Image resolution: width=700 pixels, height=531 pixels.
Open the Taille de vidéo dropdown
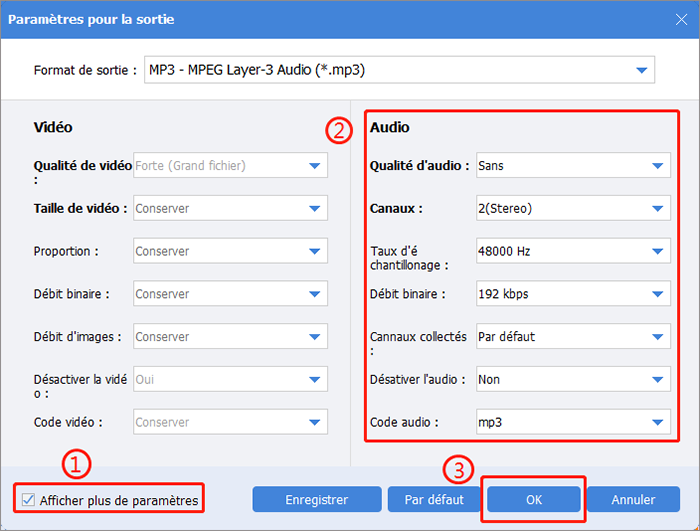click(230, 208)
